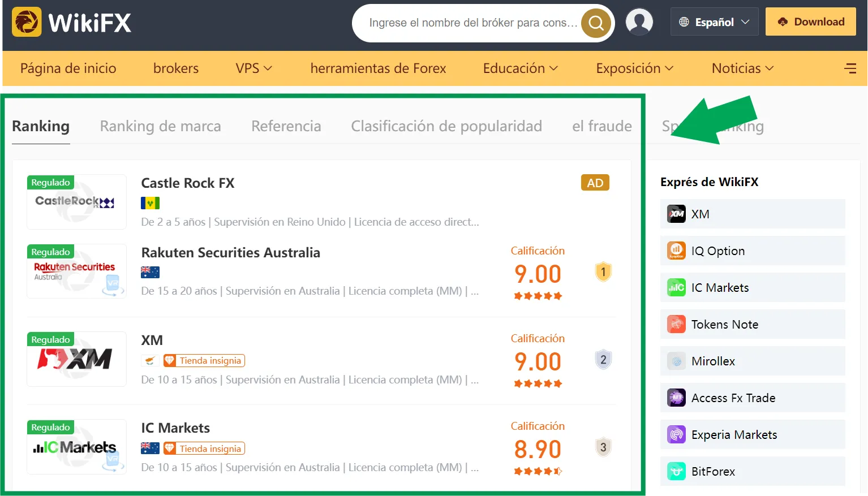Click the Experia Markets sidebar entry

point(753,434)
